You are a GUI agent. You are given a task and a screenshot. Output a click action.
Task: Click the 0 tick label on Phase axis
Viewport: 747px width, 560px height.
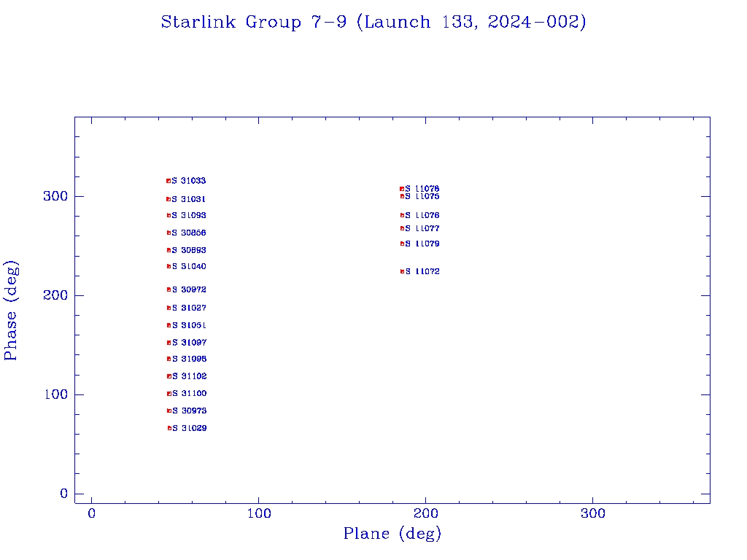[x=64, y=494]
